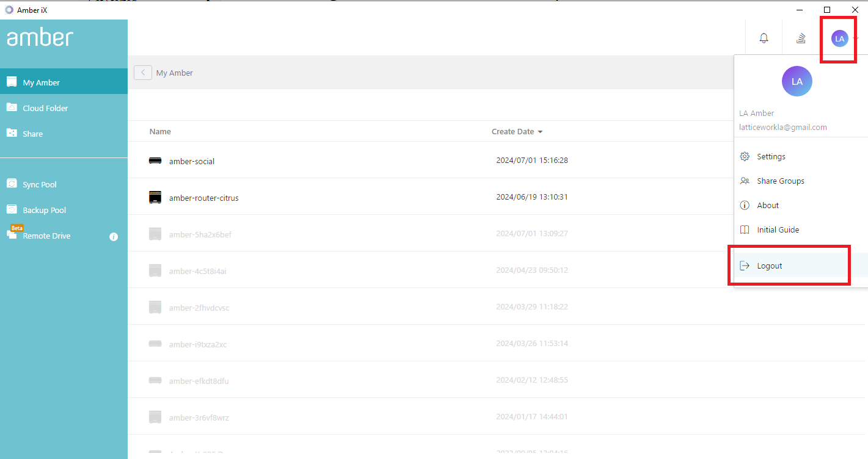The width and height of the screenshot is (868, 459).
Task: Open the notifications bell icon
Action: click(764, 38)
